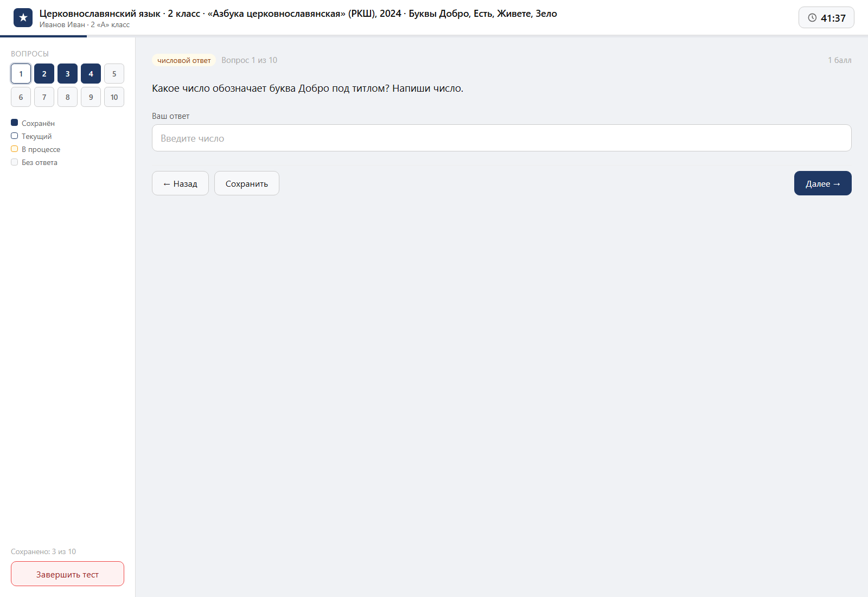Screen dimensions: 868x597
Task: Navigate to question 5
Action: (114, 74)
